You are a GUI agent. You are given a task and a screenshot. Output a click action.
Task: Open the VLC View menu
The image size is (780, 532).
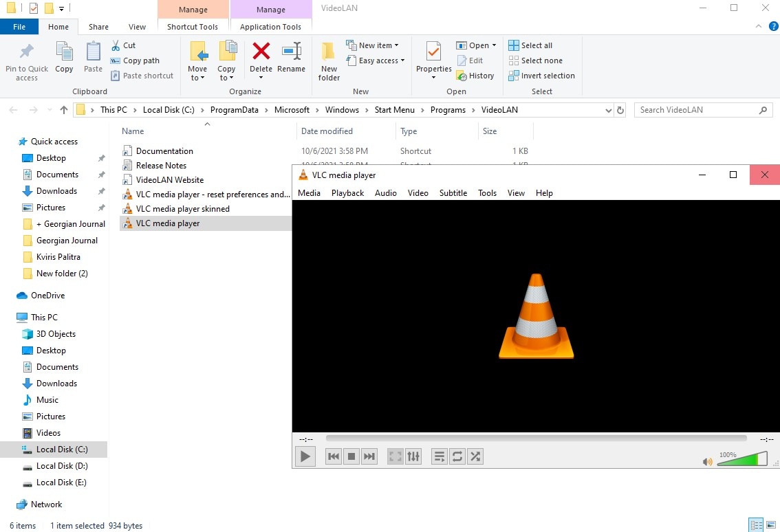[516, 193]
